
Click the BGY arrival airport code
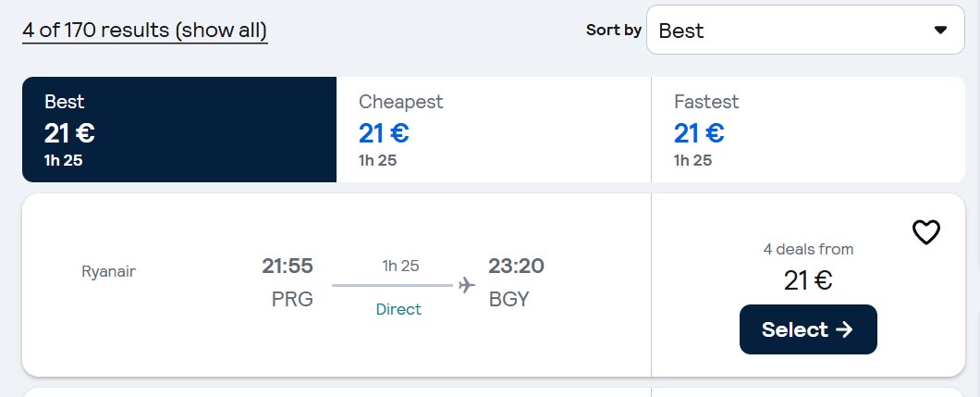click(508, 300)
